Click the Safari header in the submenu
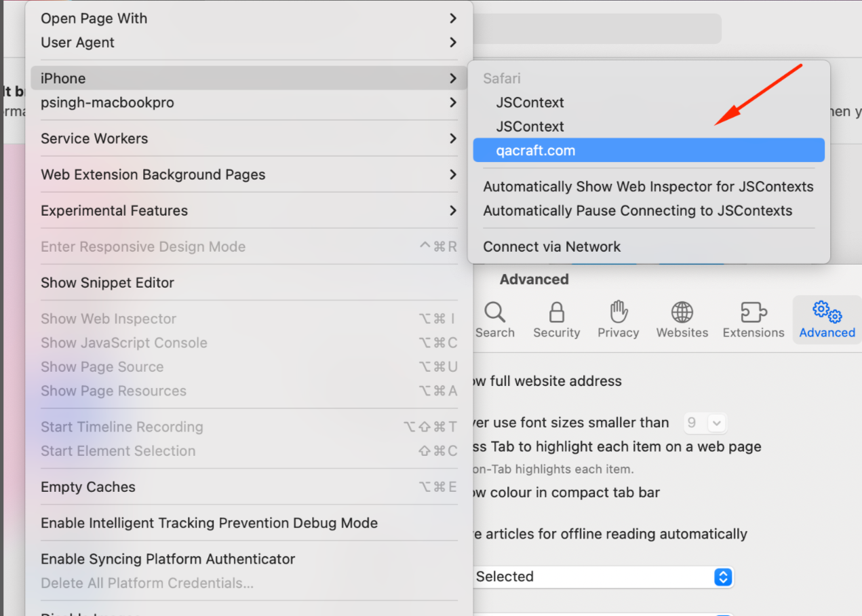This screenshot has height=616, width=862. coord(502,79)
